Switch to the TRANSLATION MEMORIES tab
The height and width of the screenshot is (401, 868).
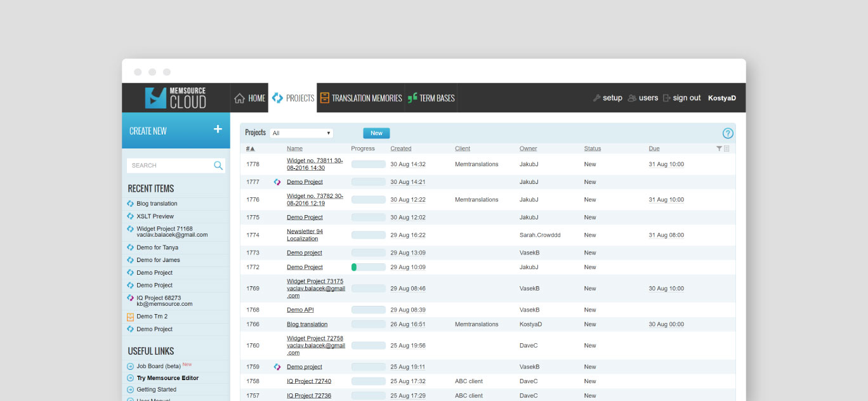pyautogui.click(x=360, y=98)
